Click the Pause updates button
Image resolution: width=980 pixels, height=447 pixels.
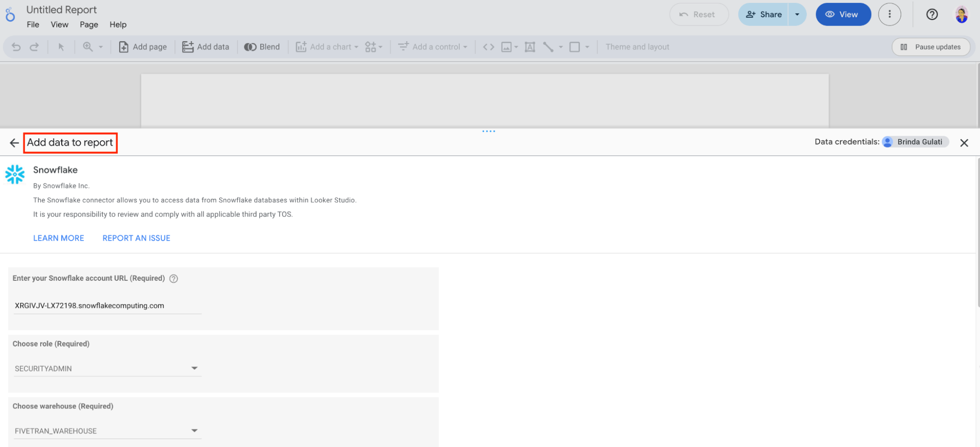[x=931, y=47]
